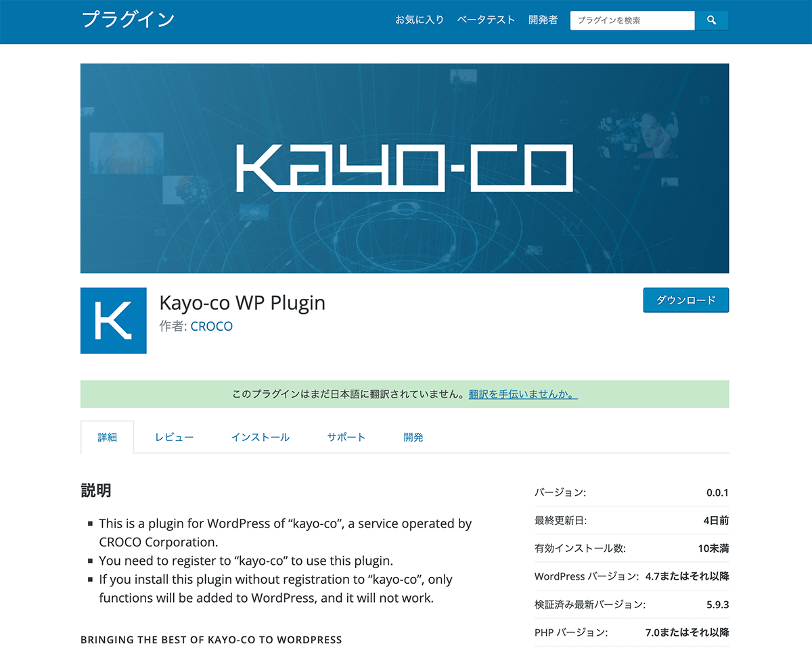Click the プラグイン site heading

point(129,20)
